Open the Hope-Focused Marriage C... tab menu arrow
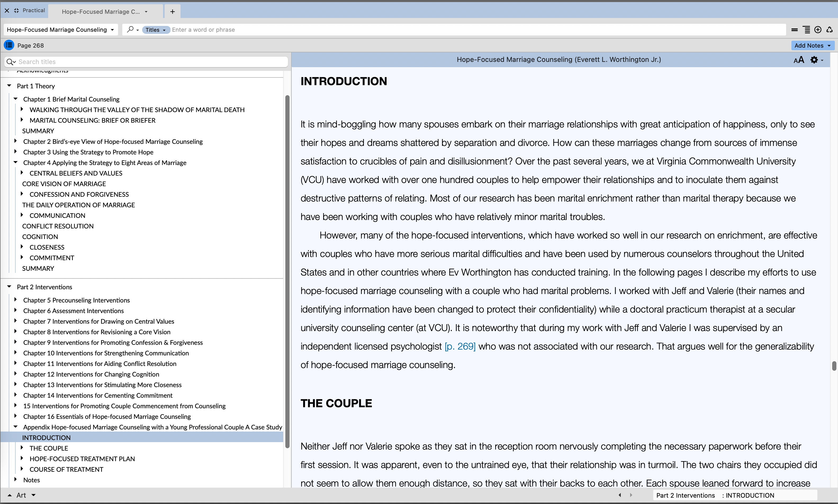 click(146, 12)
